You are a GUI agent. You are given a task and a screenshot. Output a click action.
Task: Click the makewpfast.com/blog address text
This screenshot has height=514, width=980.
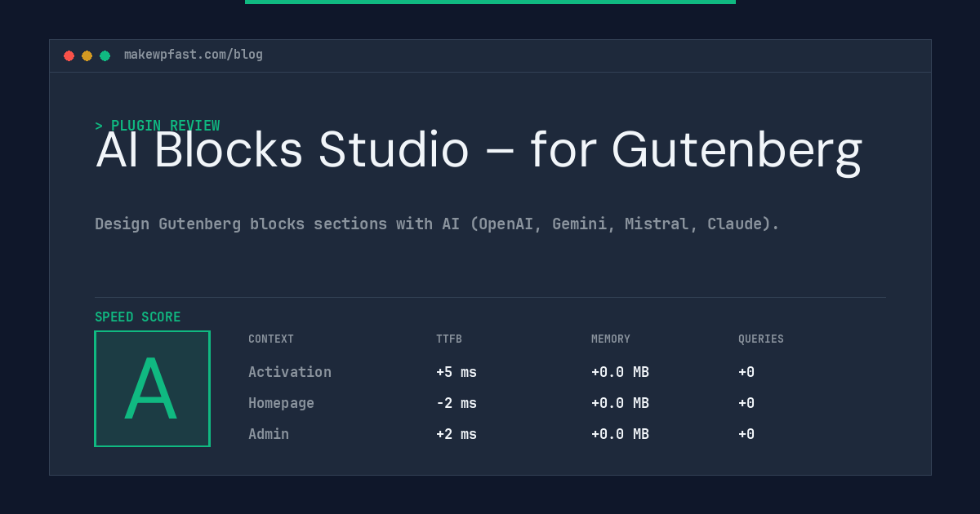(x=194, y=55)
